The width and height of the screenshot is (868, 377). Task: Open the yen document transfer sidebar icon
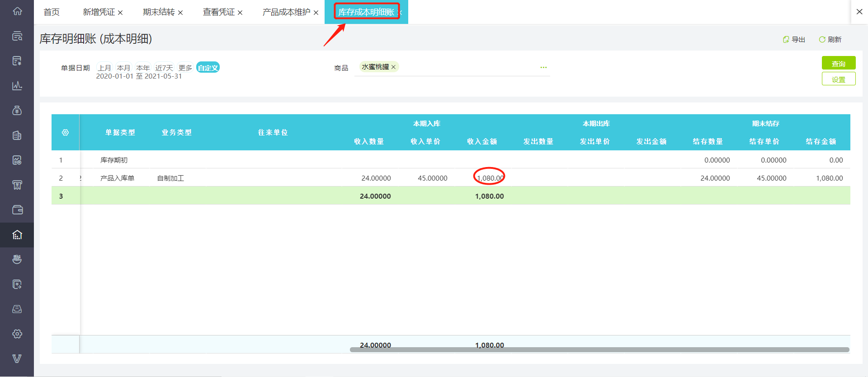[x=17, y=284]
